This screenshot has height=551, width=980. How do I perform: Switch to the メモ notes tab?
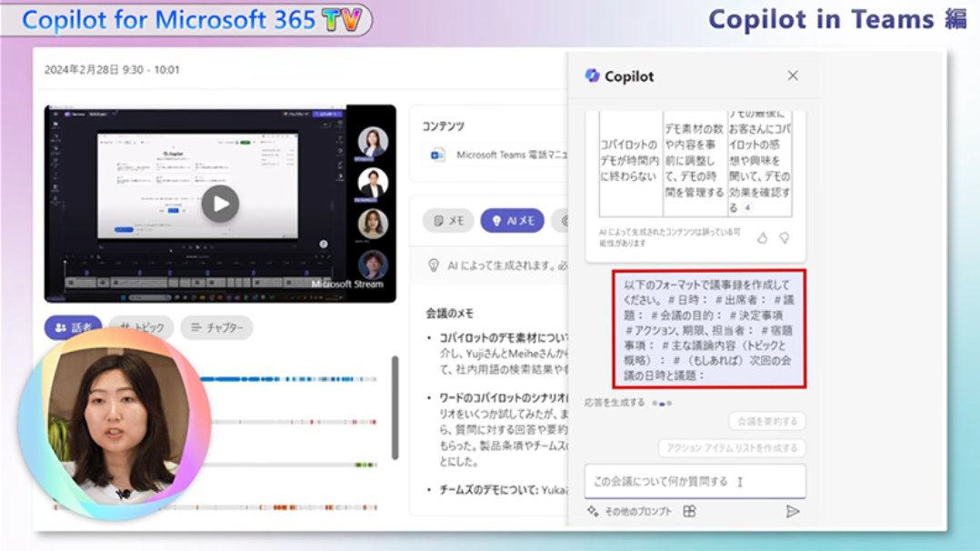pos(449,220)
